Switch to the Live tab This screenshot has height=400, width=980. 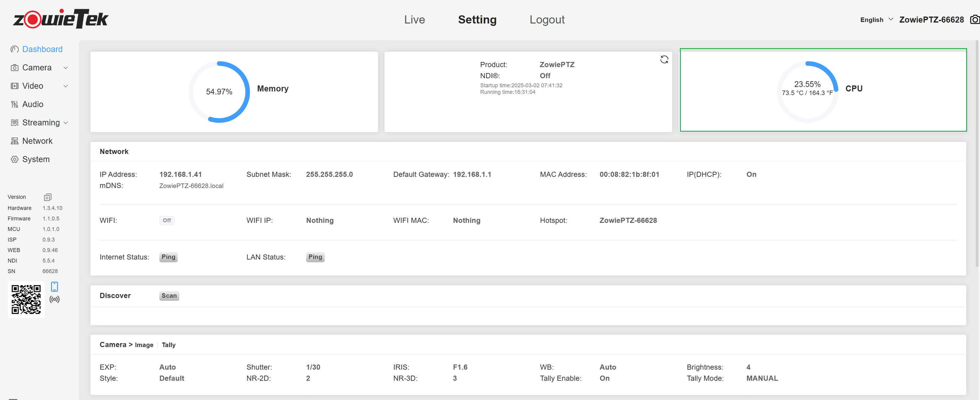[x=414, y=20]
